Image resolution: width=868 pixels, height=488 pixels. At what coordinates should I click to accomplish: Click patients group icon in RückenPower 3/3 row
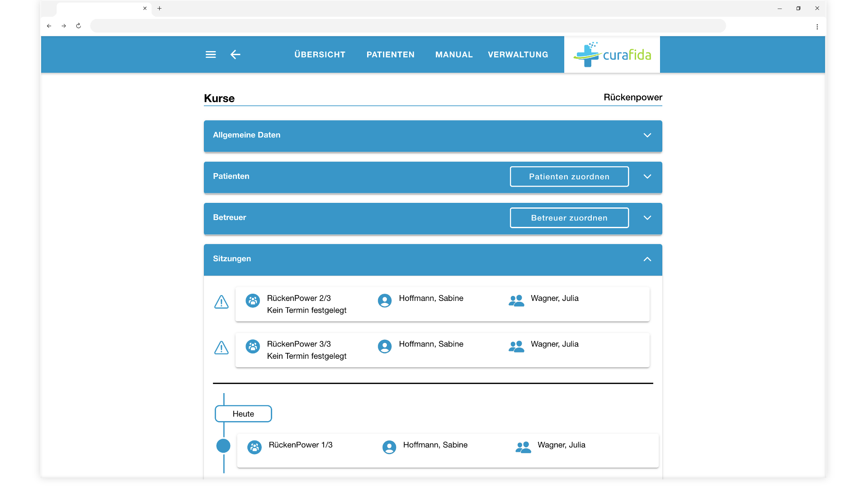(x=516, y=347)
